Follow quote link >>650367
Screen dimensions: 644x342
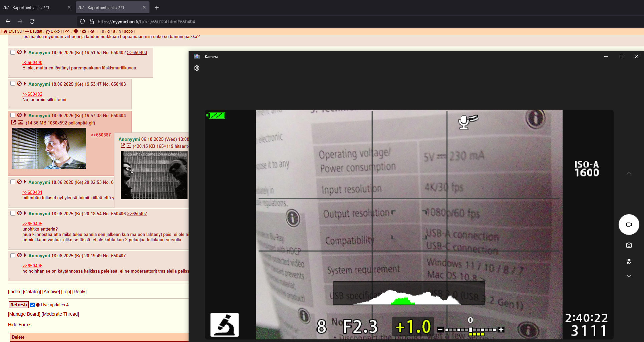click(x=101, y=135)
